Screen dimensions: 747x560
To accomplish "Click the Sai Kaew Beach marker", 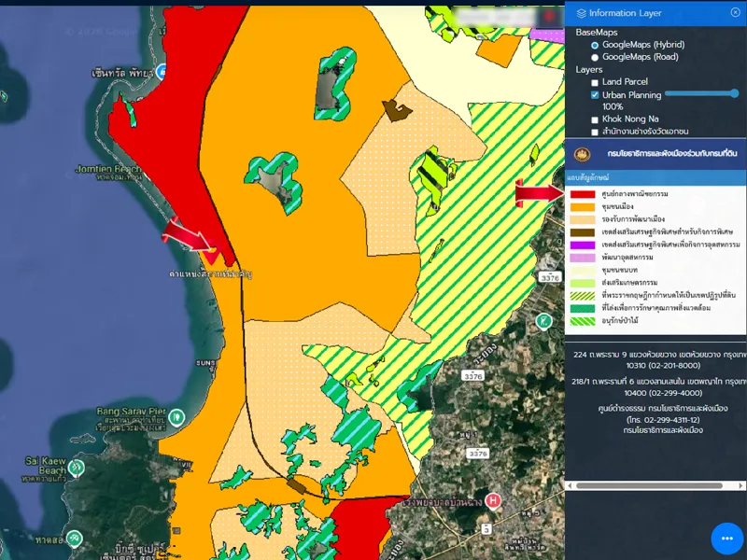I will point(77,467).
